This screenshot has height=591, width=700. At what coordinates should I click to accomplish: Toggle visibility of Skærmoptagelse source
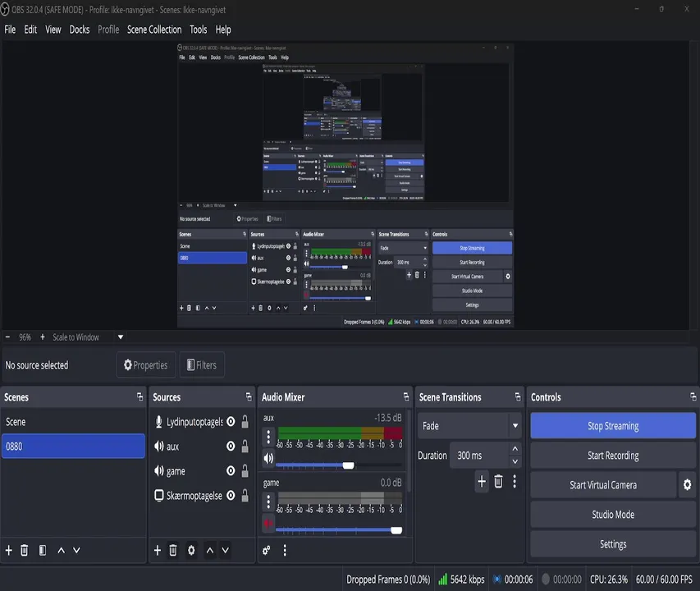pyautogui.click(x=231, y=496)
